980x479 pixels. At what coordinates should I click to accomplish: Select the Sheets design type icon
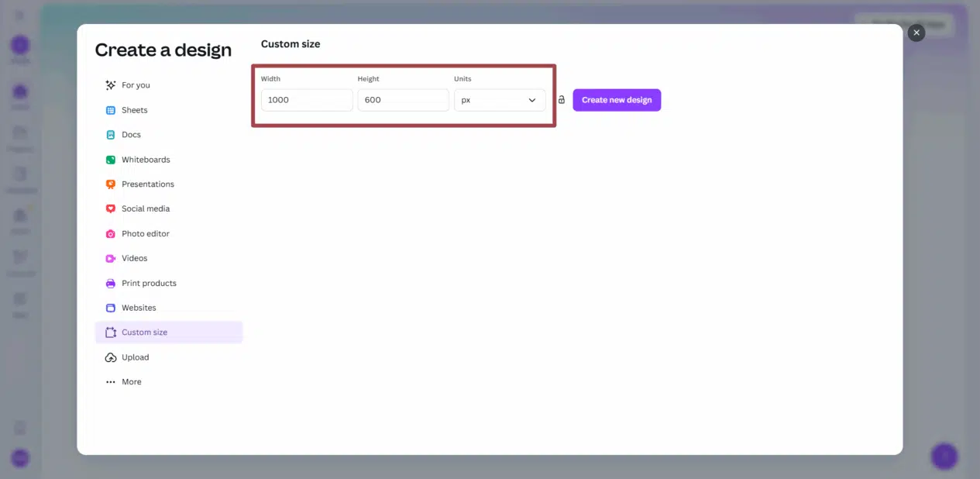click(110, 109)
